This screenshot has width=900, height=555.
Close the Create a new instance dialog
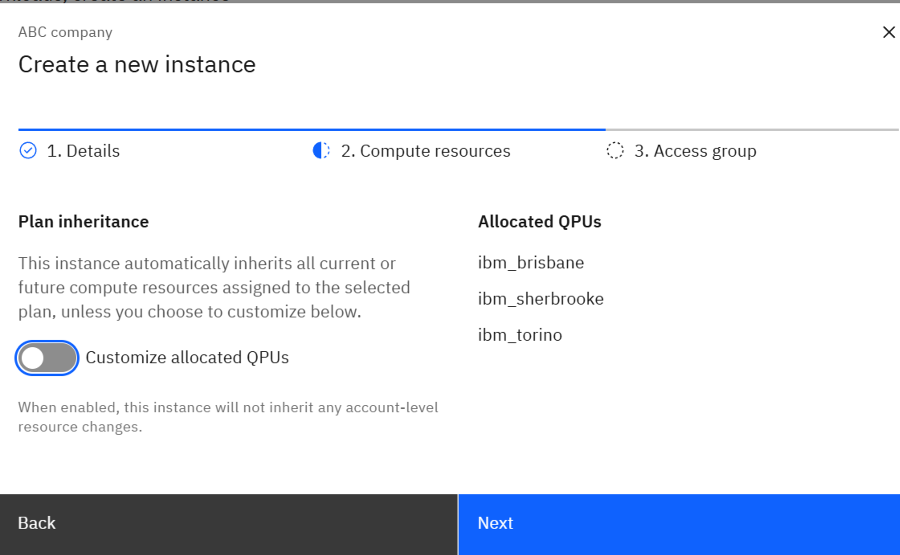[x=889, y=32]
